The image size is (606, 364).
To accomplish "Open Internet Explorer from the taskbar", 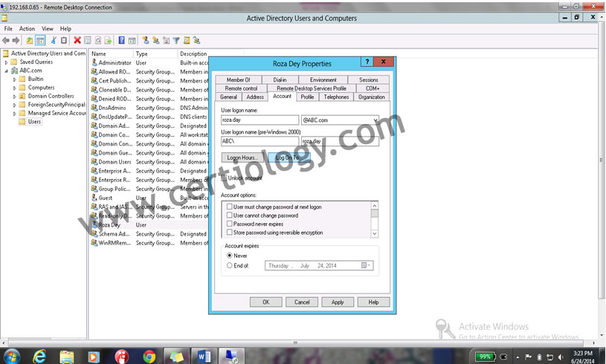I will (39, 357).
